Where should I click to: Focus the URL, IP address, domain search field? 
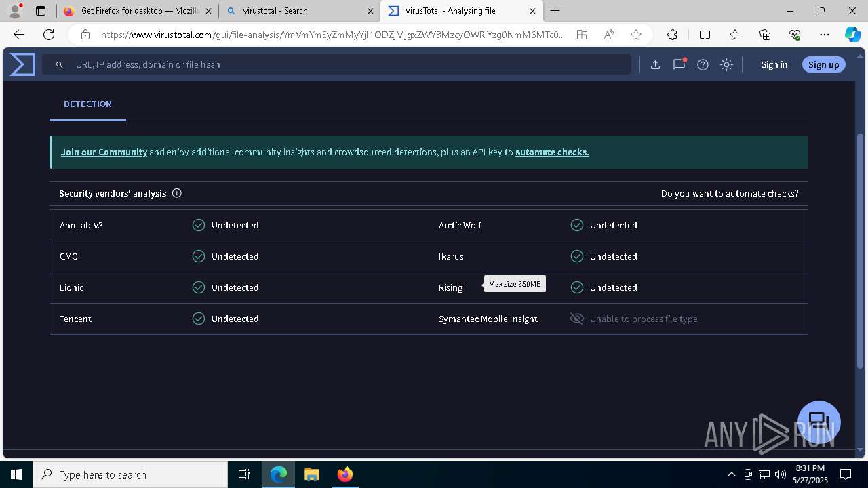tap(337, 64)
